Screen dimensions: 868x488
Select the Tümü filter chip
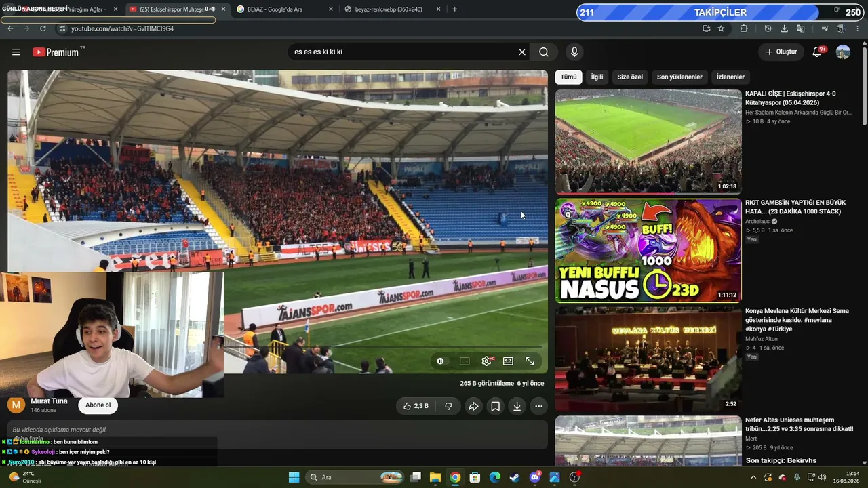click(568, 77)
